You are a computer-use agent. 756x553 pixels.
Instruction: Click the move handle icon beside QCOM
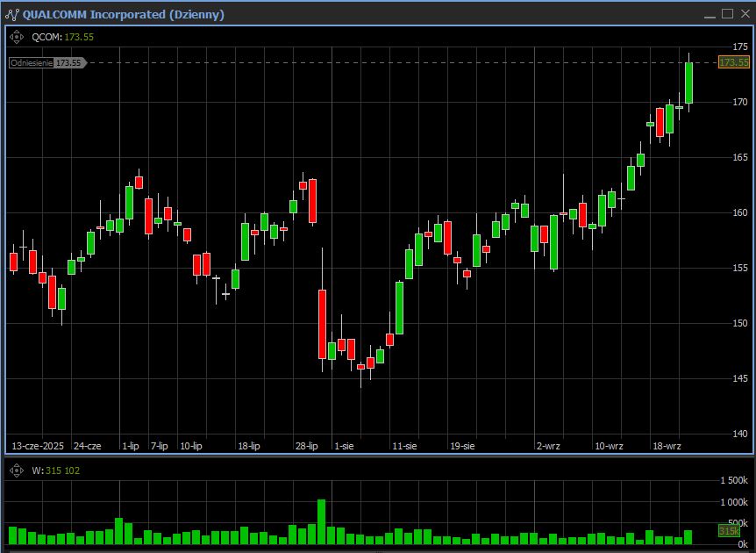[x=16, y=37]
